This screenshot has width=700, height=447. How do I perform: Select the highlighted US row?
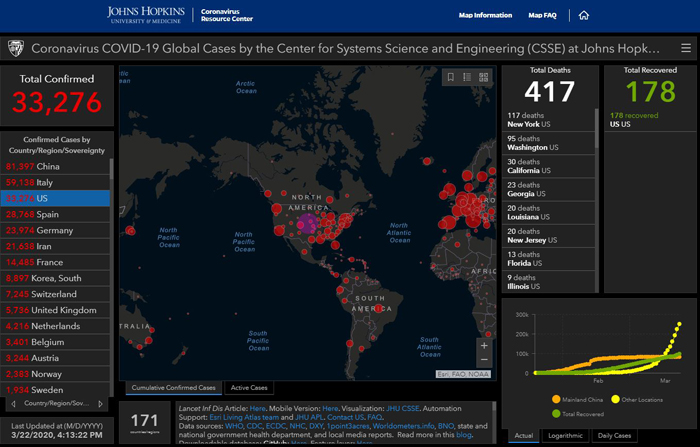(x=55, y=198)
